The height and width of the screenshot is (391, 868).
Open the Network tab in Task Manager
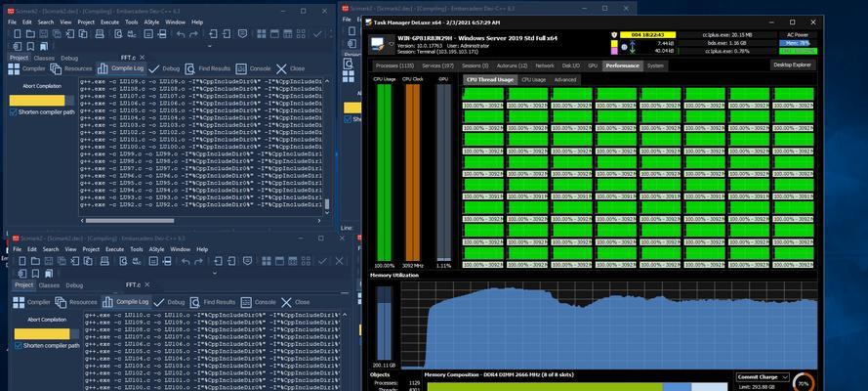[545, 65]
